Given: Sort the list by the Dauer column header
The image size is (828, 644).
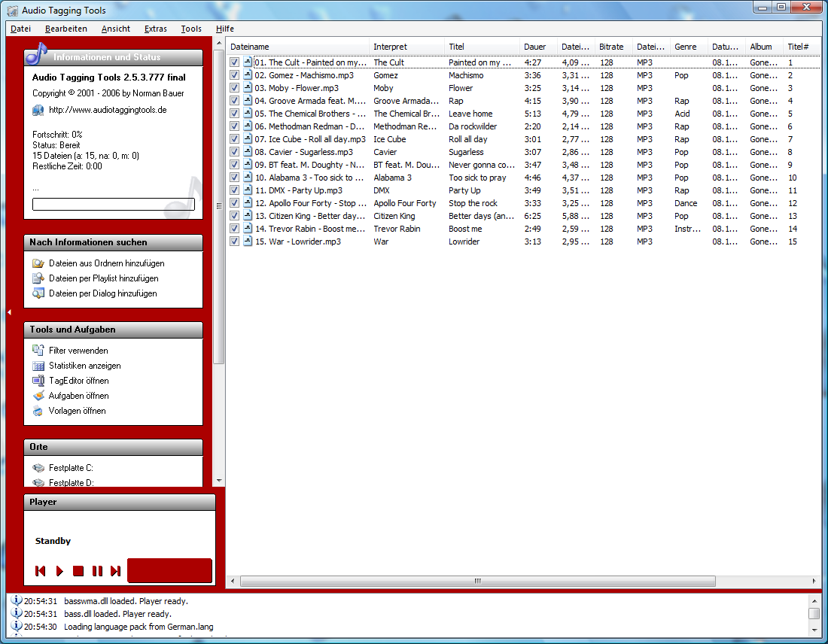Looking at the screenshot, I should 538,47.
